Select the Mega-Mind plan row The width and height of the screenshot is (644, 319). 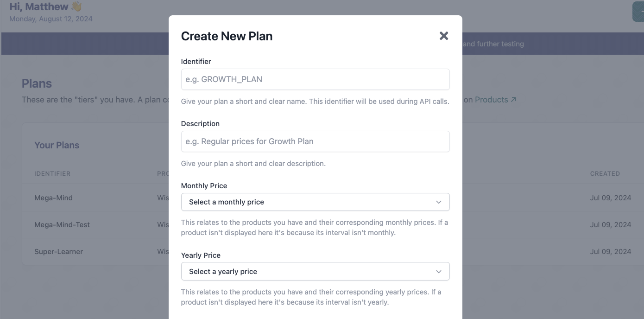click(333, 198)
